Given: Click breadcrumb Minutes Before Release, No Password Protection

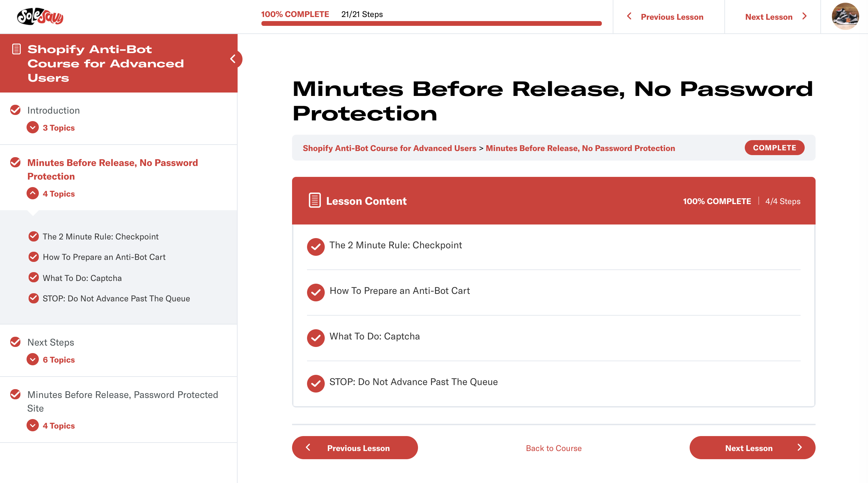Looking at the screenshot, I should [580, 148].
